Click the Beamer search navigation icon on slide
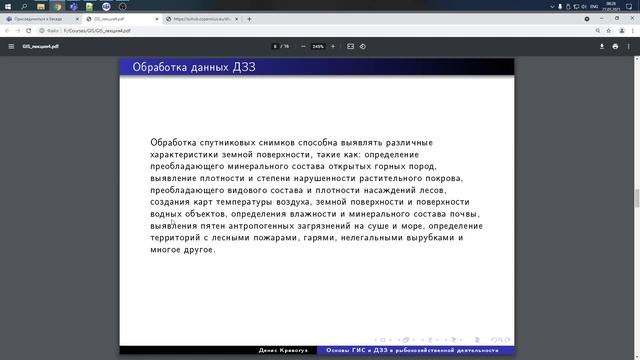The image size is (640, 360). tap(500, 340)
